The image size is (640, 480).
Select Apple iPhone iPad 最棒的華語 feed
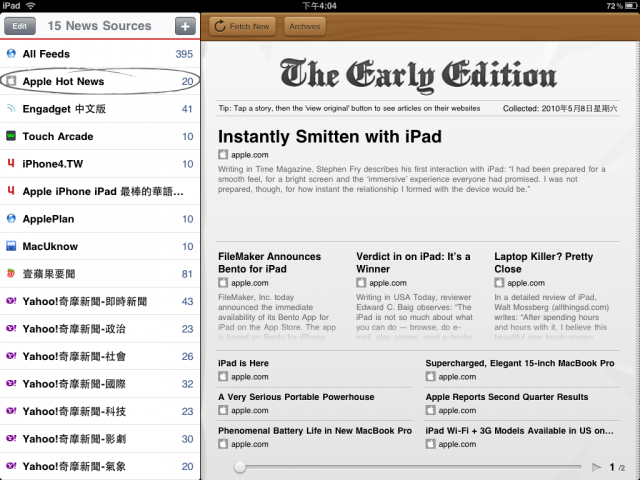100,191
